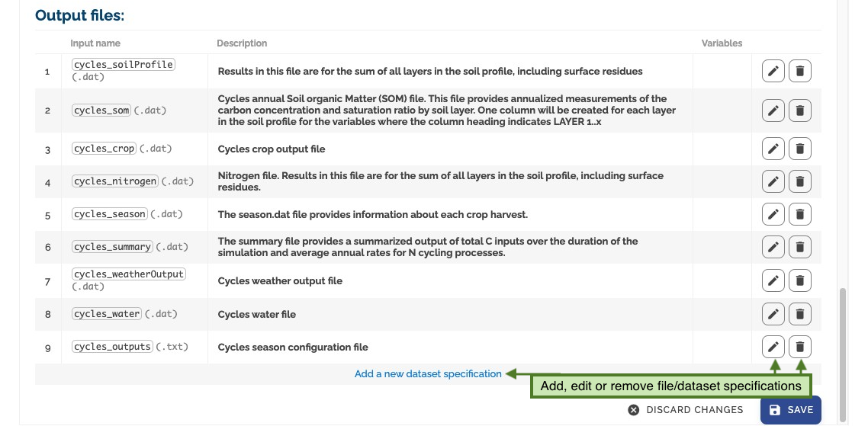Click the vertical page scrollbar thumb
This screenshot has width=868, height=426.
(x=843, y=354)
